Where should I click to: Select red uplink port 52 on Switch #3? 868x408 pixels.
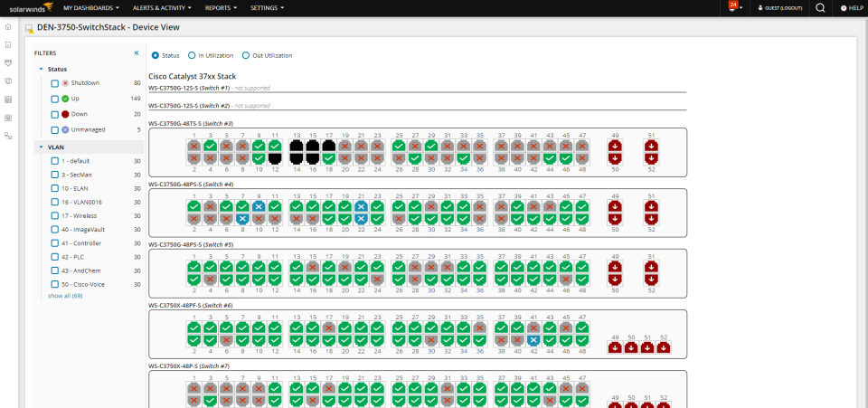coord(652,158)
